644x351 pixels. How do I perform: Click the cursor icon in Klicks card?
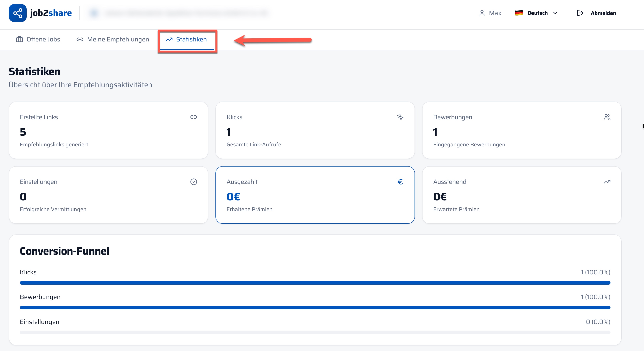pos(400,117)
